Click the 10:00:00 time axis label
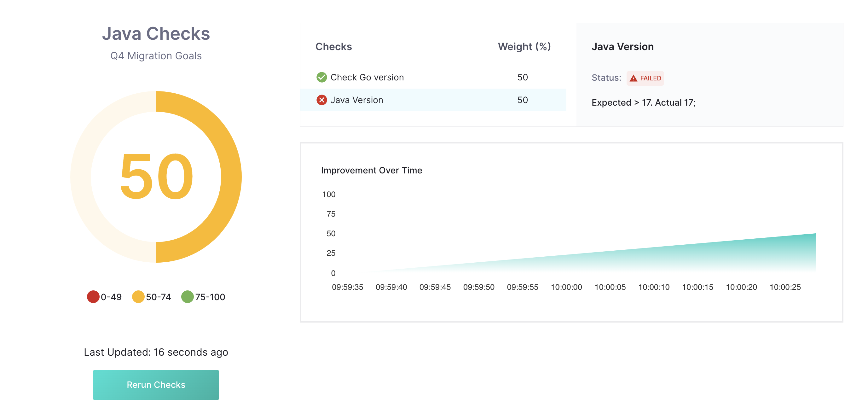This screenshot has height=420, width=868. pyautogui.click(x=566, y=287)
